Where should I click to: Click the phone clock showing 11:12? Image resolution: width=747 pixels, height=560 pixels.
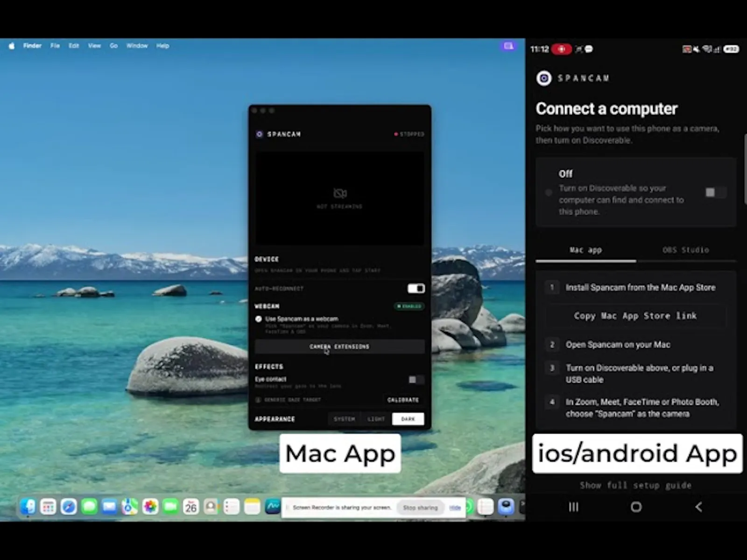(x=539, y=49)
